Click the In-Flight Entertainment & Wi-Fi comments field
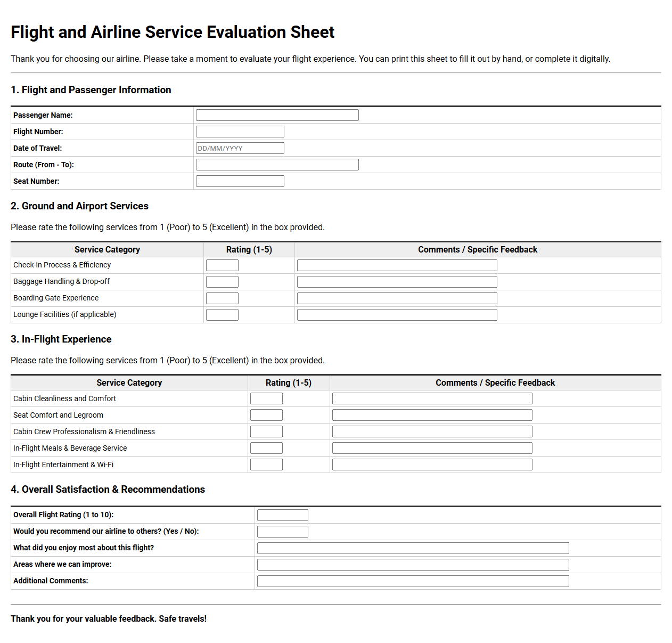This screenshot has width=672, height=643. 432,465
